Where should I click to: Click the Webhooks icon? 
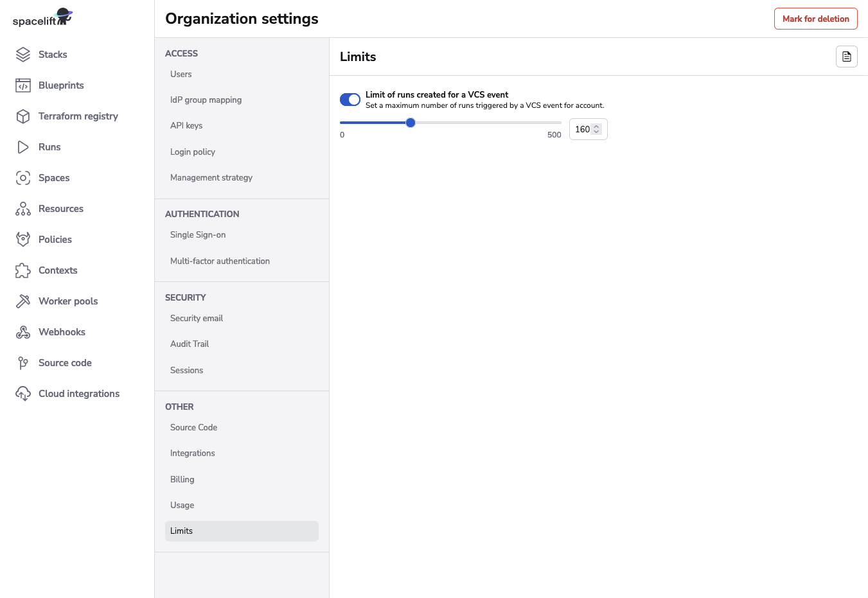coord(23,332)
